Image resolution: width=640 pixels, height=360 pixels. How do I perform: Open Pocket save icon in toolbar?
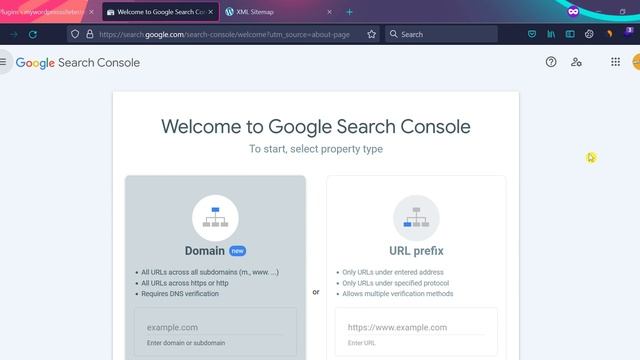[x=532, y=34]
